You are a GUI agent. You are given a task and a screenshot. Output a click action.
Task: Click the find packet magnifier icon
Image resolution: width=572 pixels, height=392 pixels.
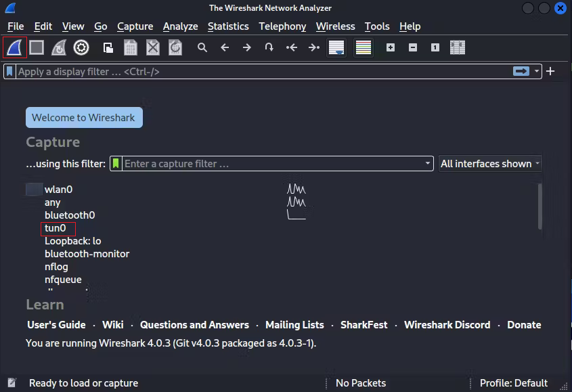tap(202, 47)
